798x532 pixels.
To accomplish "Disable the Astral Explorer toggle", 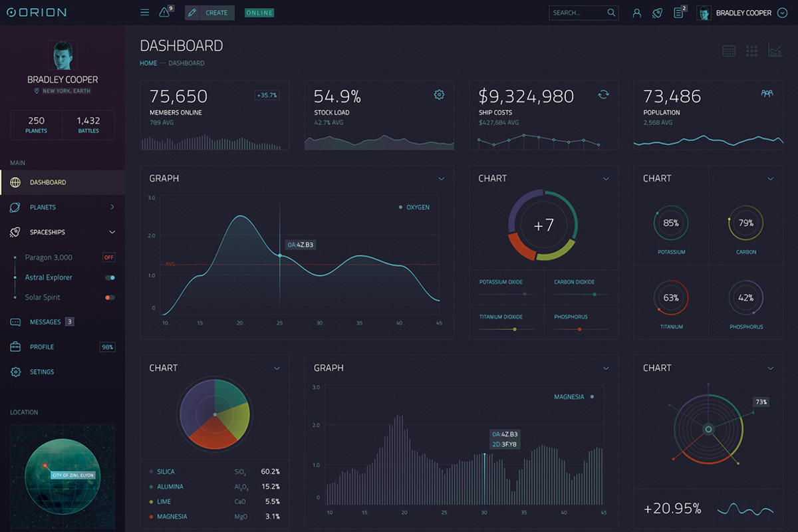I will coord(109,277).
